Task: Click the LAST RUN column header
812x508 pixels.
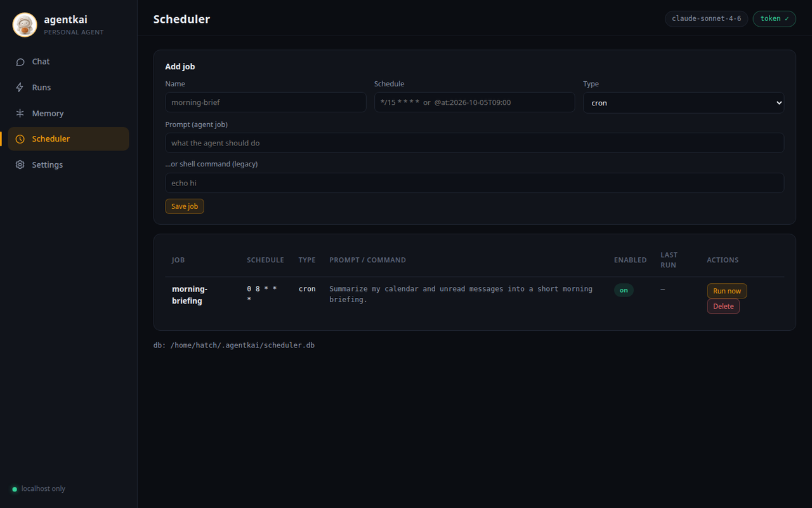Action: 669,260
